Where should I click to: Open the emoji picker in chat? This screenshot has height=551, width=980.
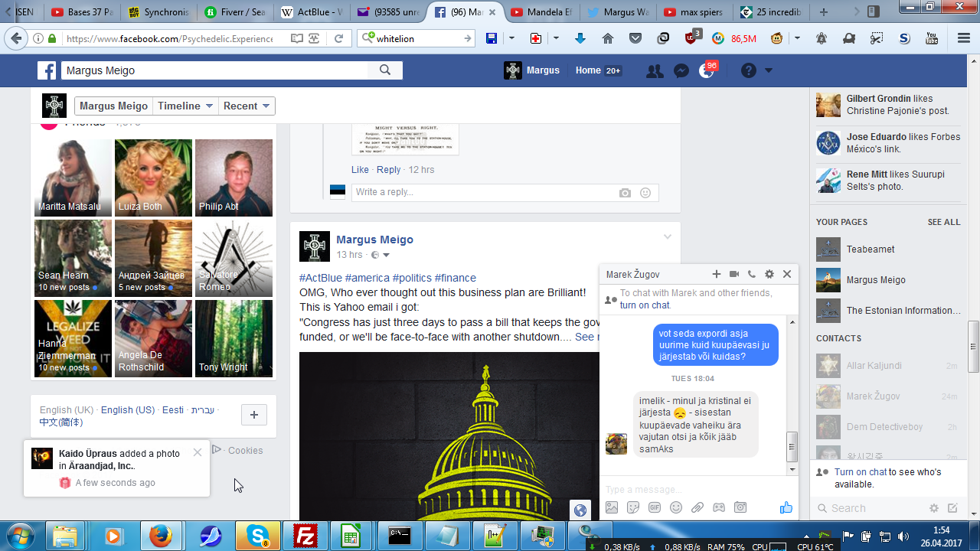(x=676, y=507)
